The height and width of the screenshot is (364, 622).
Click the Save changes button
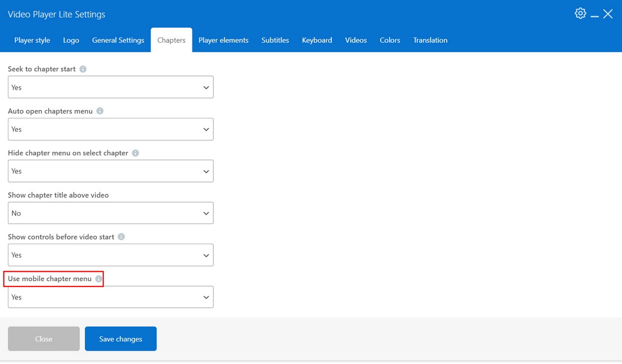(x=120, y=339)
